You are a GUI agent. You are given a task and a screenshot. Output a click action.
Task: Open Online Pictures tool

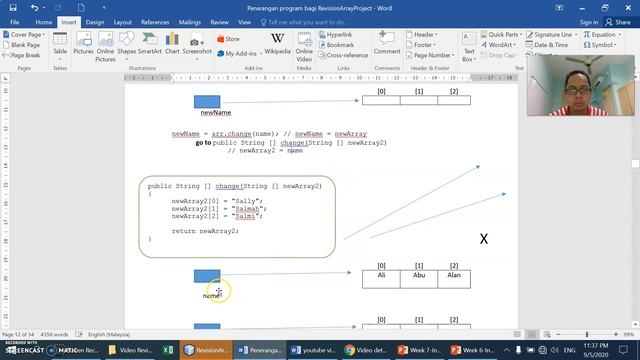105,47
